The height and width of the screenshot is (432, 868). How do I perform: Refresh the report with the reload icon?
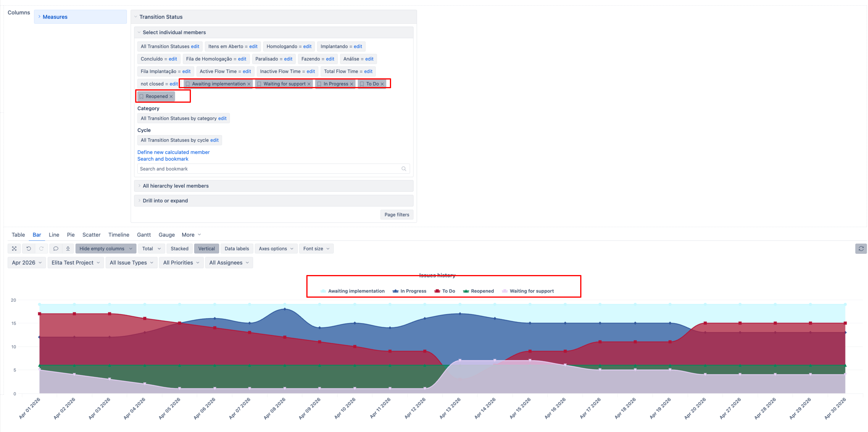861,249
